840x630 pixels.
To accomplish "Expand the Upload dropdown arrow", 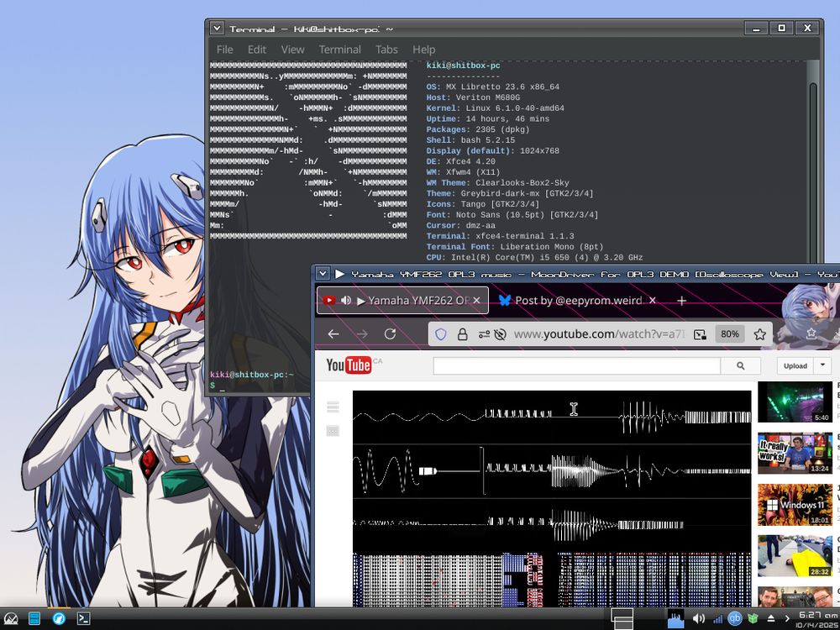I will [822, 365].
